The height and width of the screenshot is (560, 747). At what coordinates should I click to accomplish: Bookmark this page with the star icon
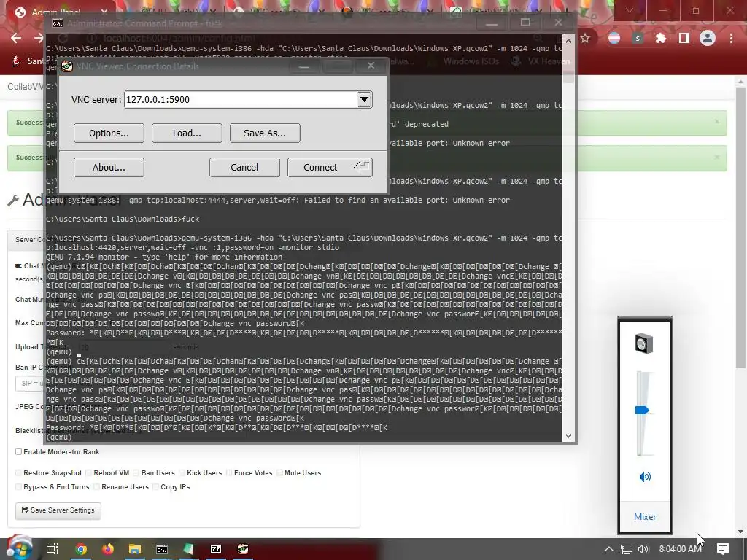click(585, 38)
